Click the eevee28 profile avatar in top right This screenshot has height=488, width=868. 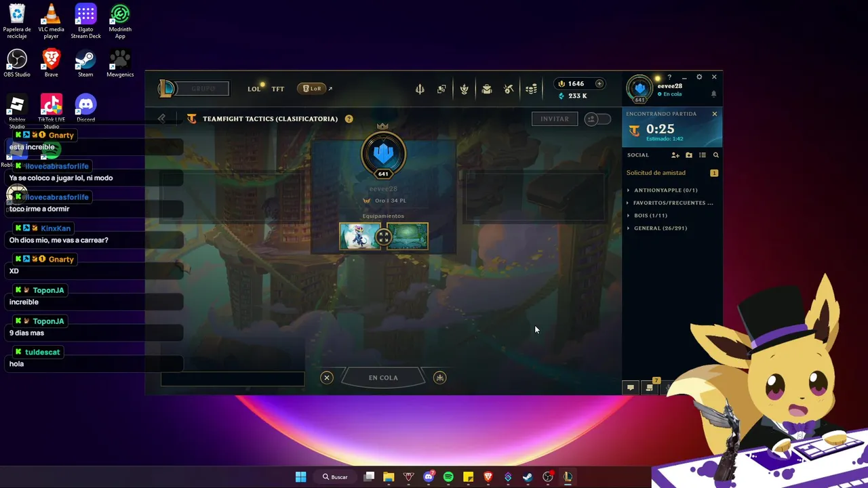tap(639, 89)
